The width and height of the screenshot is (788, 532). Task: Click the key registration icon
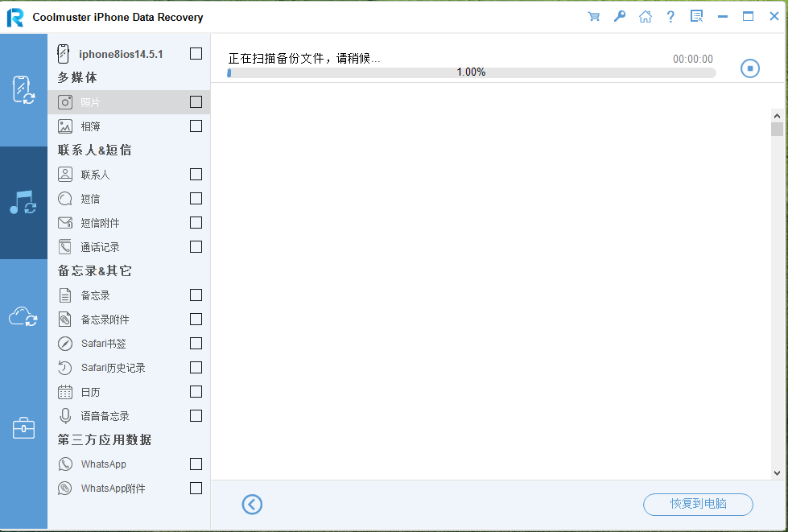[620, 17]
